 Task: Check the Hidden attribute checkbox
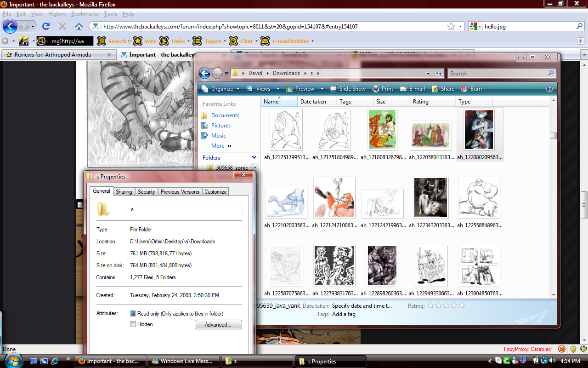133,324
